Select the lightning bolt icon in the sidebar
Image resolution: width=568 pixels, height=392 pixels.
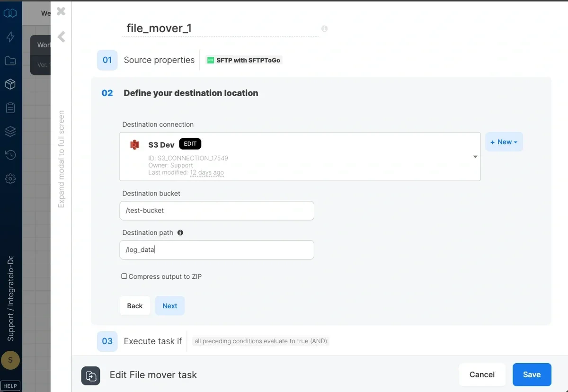10,37
